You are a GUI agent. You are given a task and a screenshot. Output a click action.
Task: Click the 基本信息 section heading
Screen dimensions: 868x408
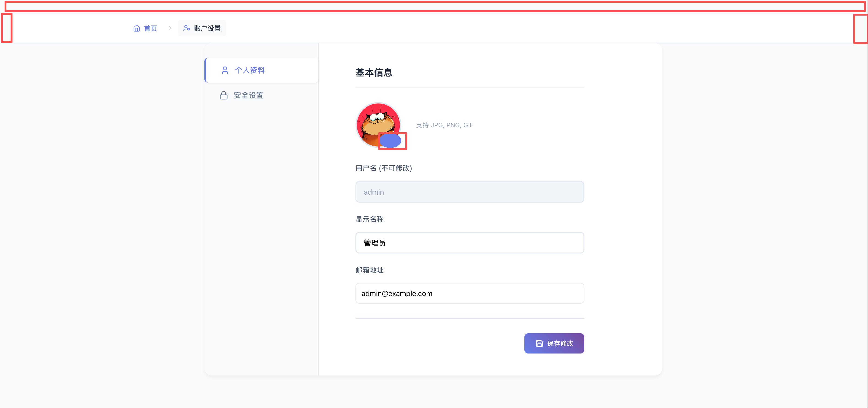pyautogui.click(x=374, y=72)
